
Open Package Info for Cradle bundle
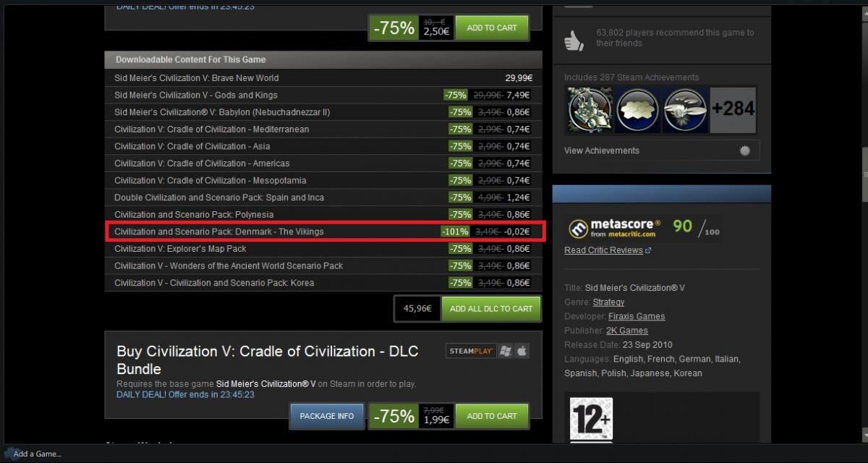pyautogui.click(x=327, y=416)
